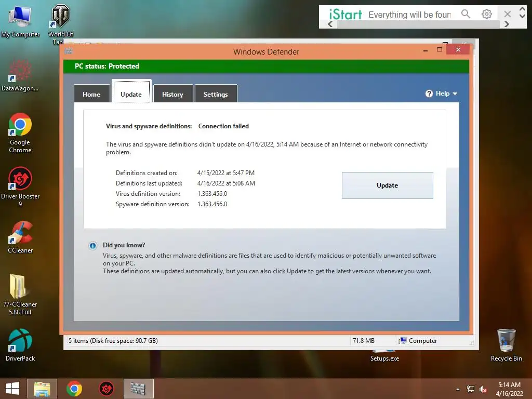The image size is (532, 399).
Task: Expand the Help dropdown arrow
Action: [455, 94]
